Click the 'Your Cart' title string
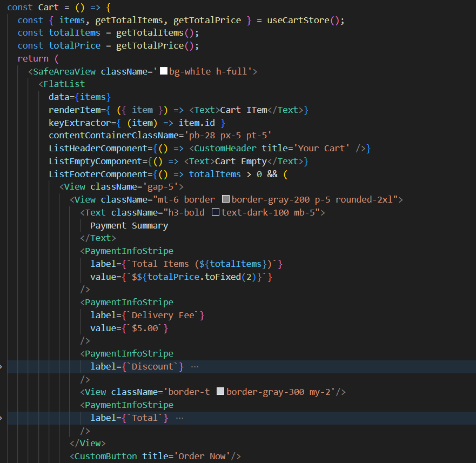Viewport: 476px width, 463px height. point(321,148)
